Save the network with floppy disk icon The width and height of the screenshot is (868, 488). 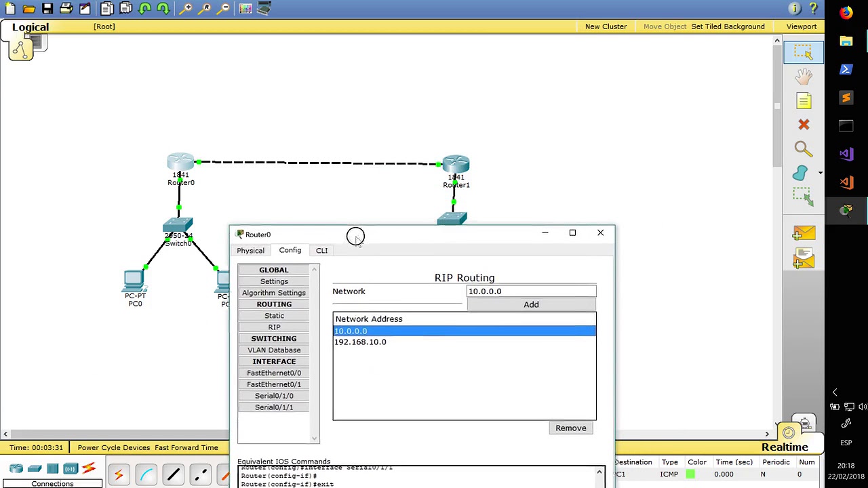point(47,9)
